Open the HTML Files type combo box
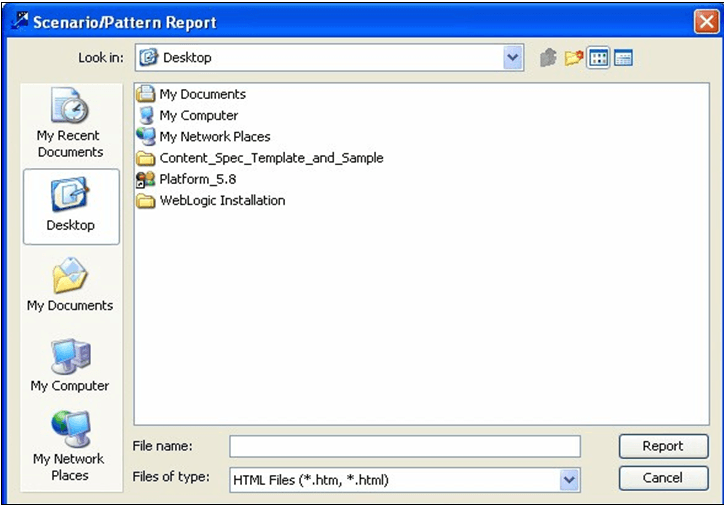The height and width of the screenshot is (505, 724). click(x=405, y=480)
